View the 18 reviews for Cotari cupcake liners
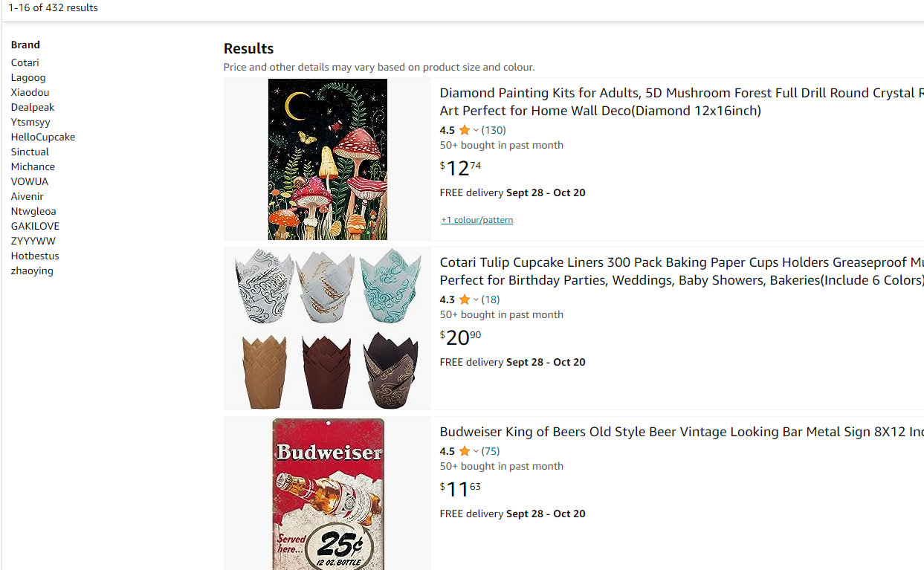Screen dimensions: 924x570 pos(491,299)
